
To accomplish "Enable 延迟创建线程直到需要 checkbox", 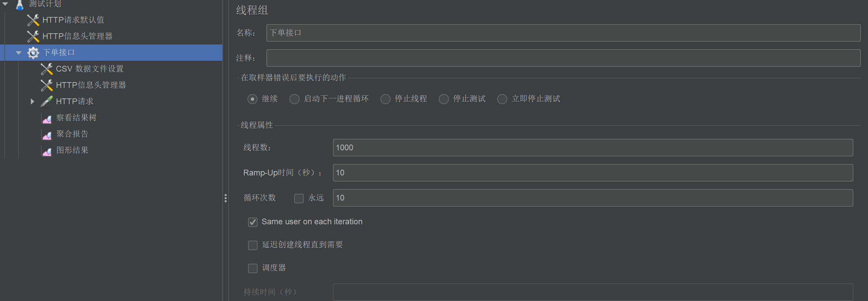I will 253,245.
